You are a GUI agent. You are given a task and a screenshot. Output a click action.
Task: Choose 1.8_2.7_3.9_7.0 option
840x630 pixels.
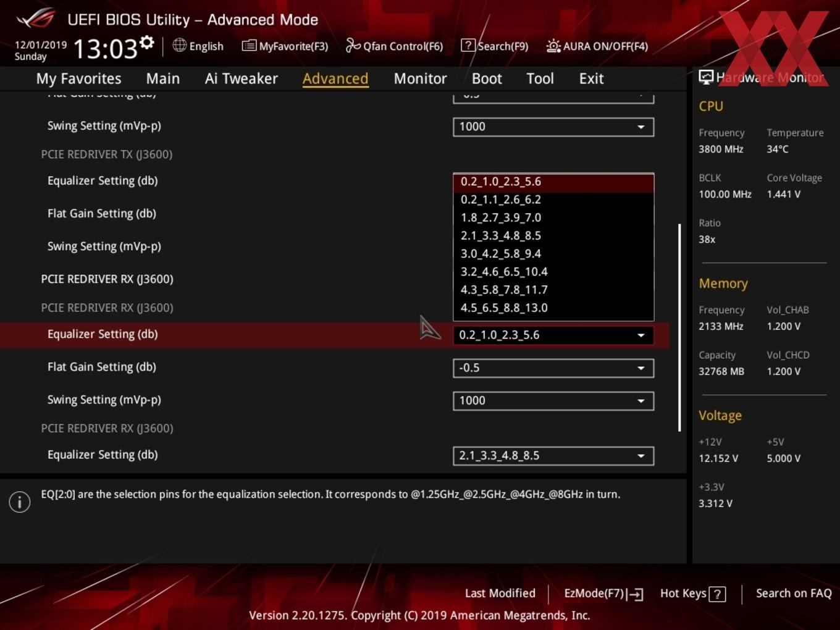click(x=553, y=217)
